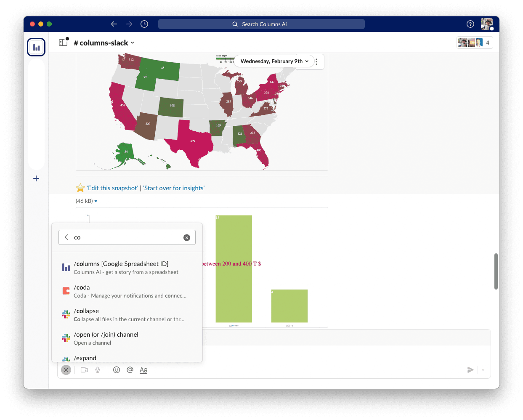This screenshot has width=523, height=420.
Task: Go back in history with left arrow
Action: click(x=114, y=24)
